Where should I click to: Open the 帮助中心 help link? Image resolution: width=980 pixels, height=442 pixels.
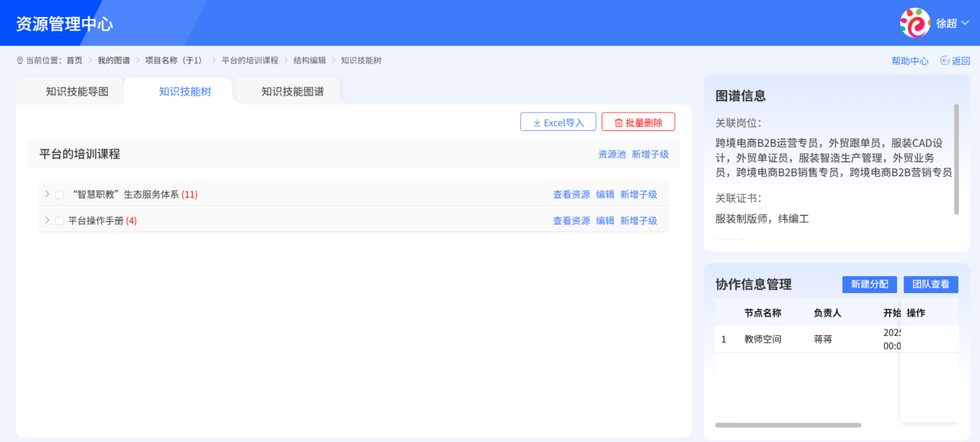pyautogui.click(x=909, y=60)
